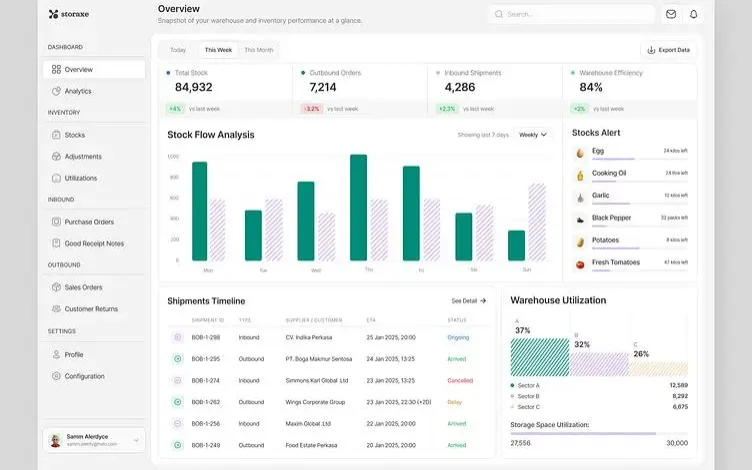Click status icon for shipment BOB-1-295

[177, 359]
